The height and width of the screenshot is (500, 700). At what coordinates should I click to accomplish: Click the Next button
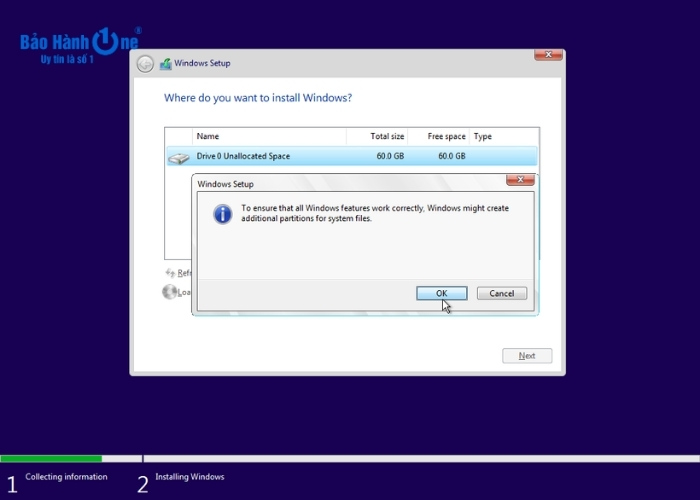(x=527, y=356)
